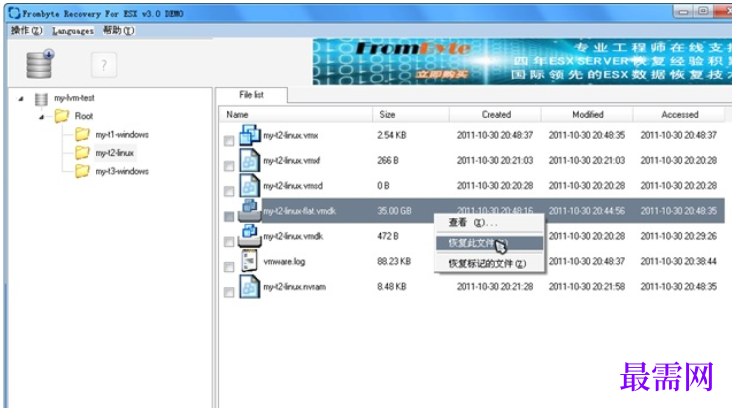Select file name vmware.log
This screenshot has height=408, width=732.
point(284,261)
